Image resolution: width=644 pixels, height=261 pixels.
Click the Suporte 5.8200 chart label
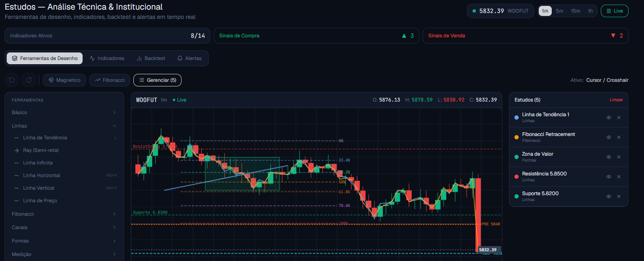tap(150, 212)
